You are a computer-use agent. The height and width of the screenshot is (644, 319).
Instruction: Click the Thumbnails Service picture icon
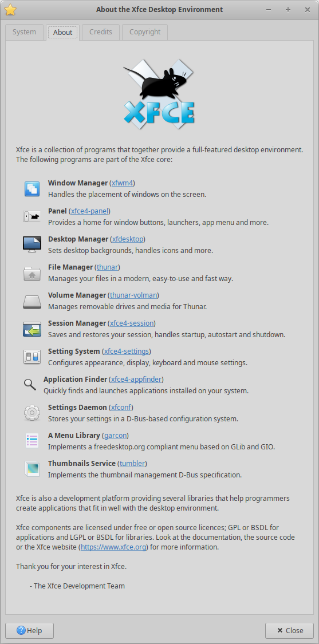31,469
